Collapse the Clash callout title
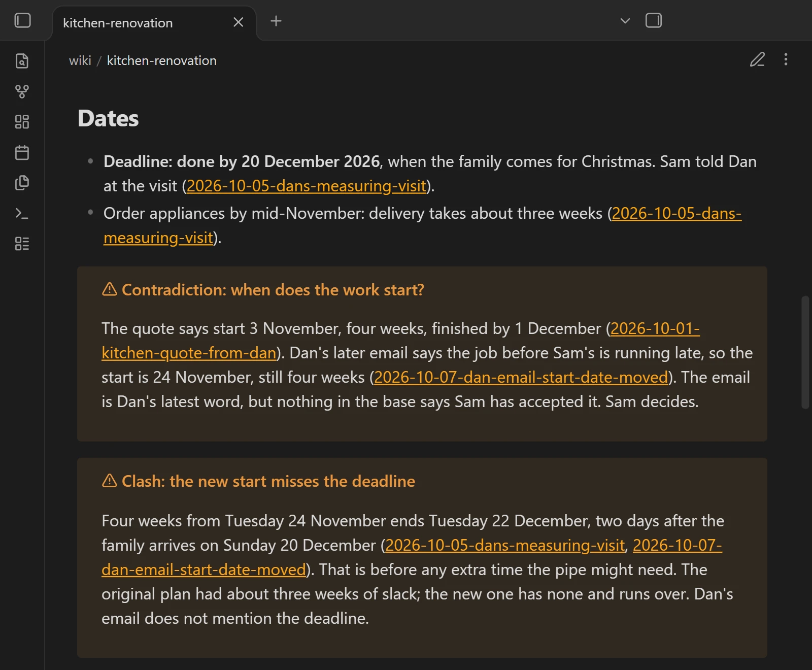Viewport: 812px width, 670px height. coord(268,481)
